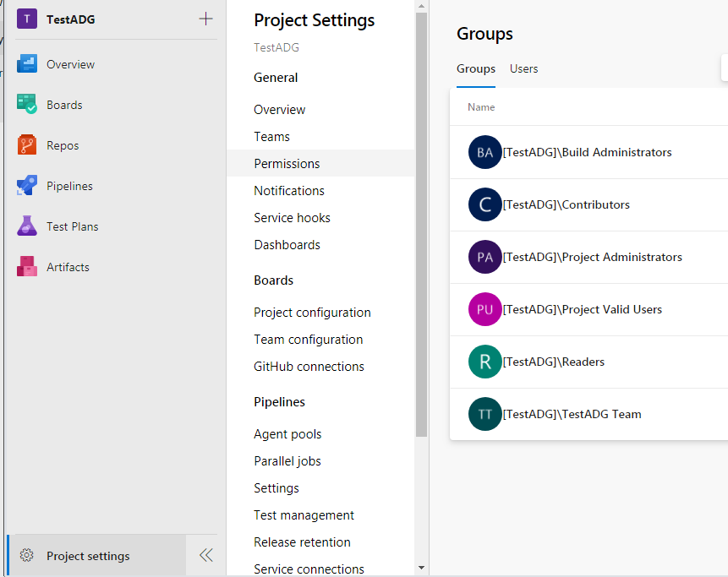Collapse the navigation sidebar with the chevron
This screenshot has height=577, width=728.
coord(205,555)
